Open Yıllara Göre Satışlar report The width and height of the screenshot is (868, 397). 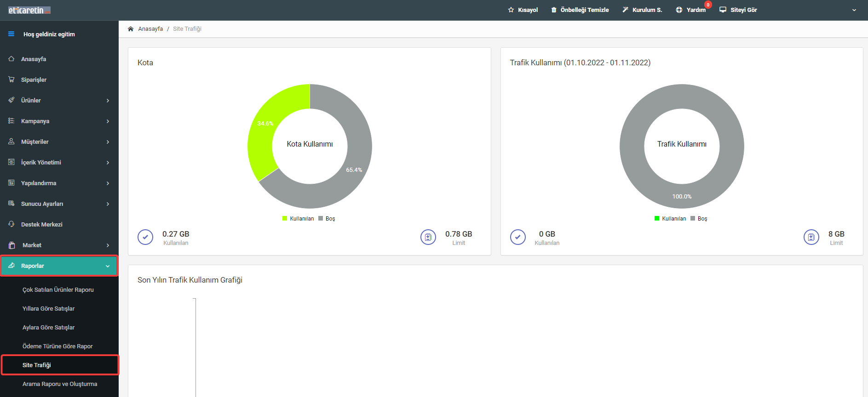click(48, 308)
